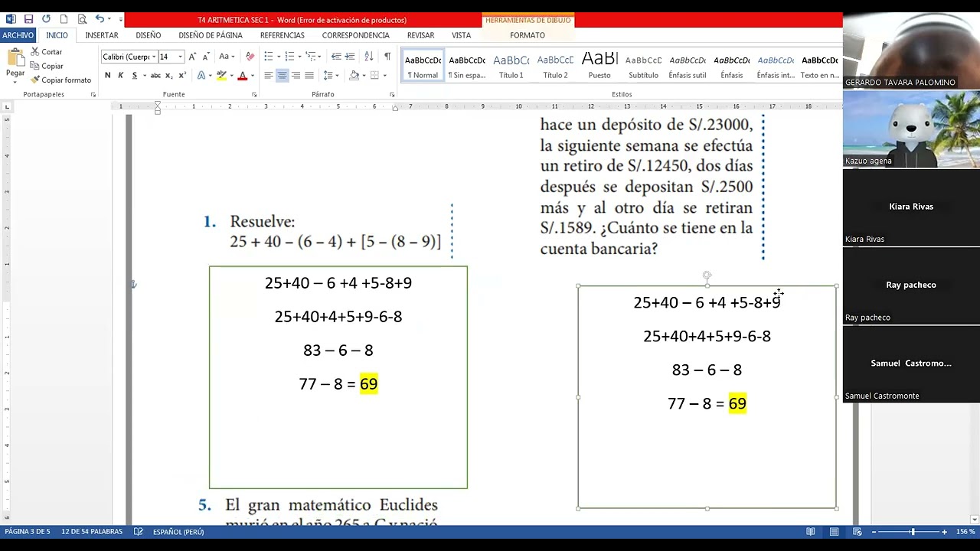The height and width of the screenshot is (551, 980).
Task: Expand Fuente group dialog launcher
Action: (254, 95)
